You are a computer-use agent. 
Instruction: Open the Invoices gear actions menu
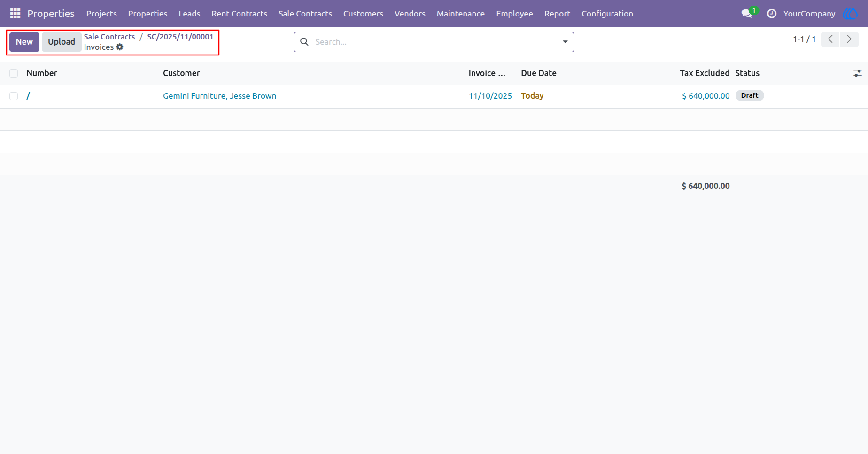[x=120, y=47]
